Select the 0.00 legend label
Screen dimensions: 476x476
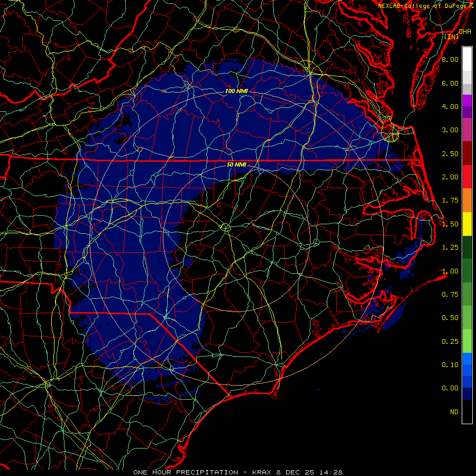[x=450, y=388]
